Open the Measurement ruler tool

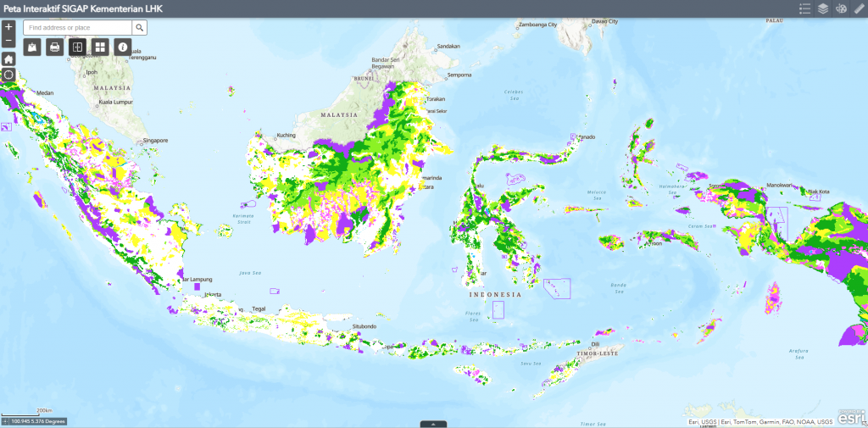click(860, 8)
